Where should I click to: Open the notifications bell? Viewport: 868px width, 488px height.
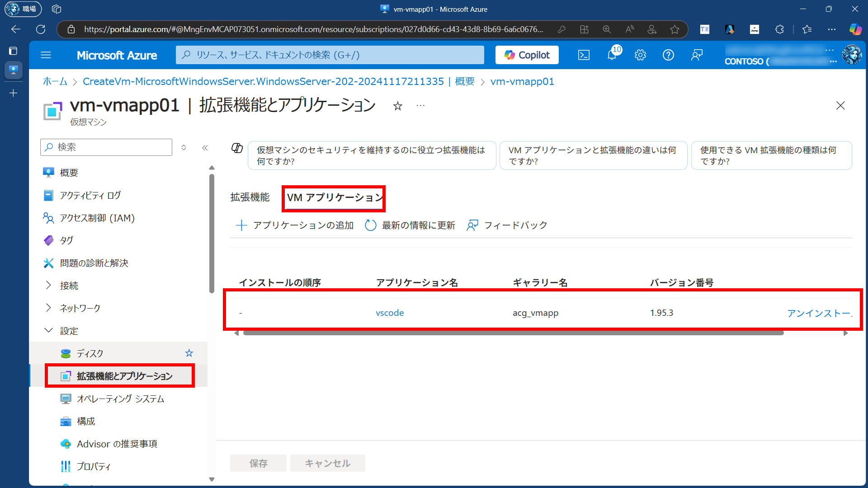pos(612,55)
